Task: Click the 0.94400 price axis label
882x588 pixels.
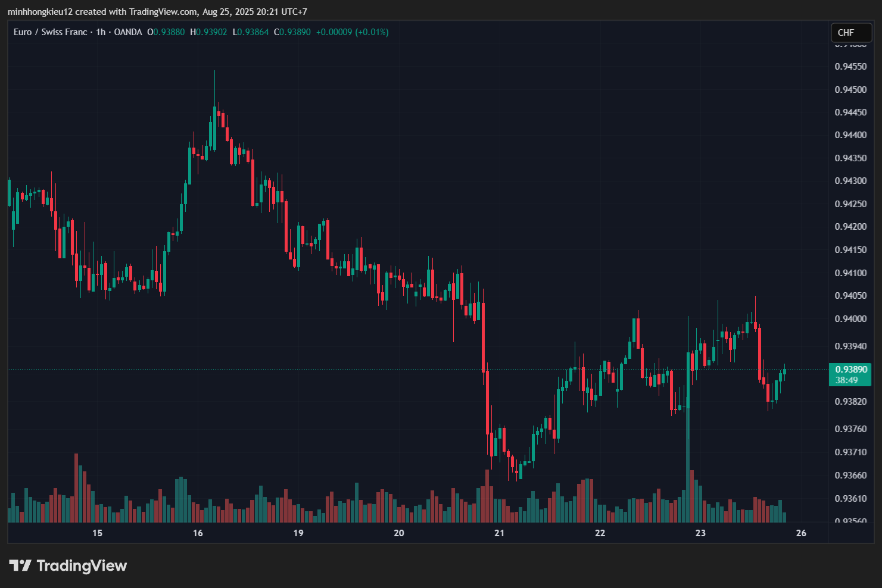Action: 850,135
